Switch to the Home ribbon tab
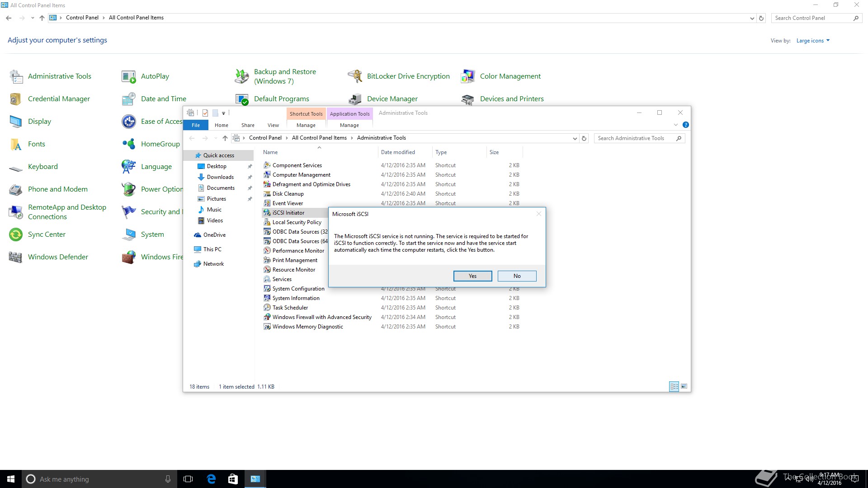Screen dimensions: 868x488 [x=222, y=125]
